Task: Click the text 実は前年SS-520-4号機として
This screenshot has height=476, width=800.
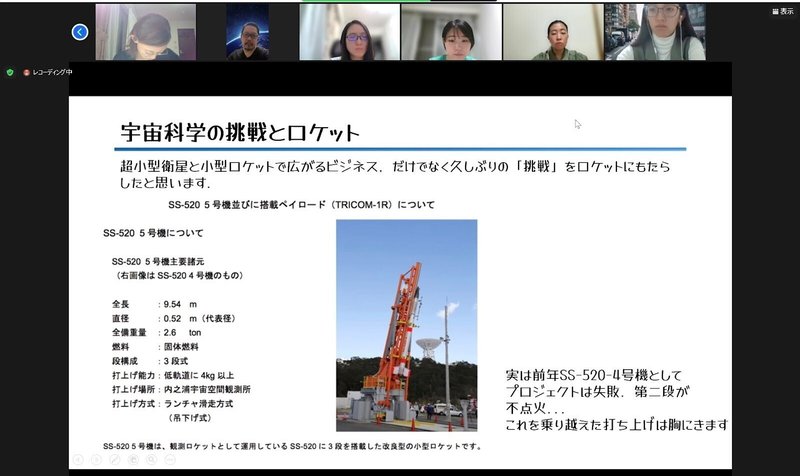Action: [594, 375]
